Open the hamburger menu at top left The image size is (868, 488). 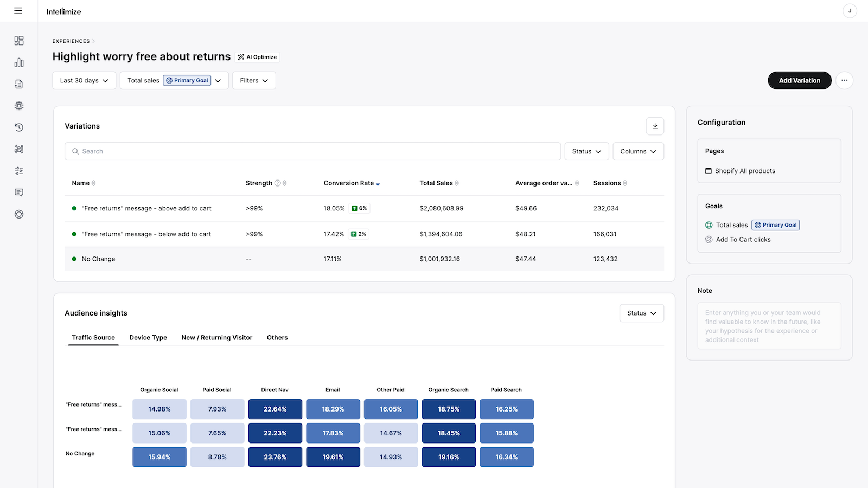(x=18, y=11)
